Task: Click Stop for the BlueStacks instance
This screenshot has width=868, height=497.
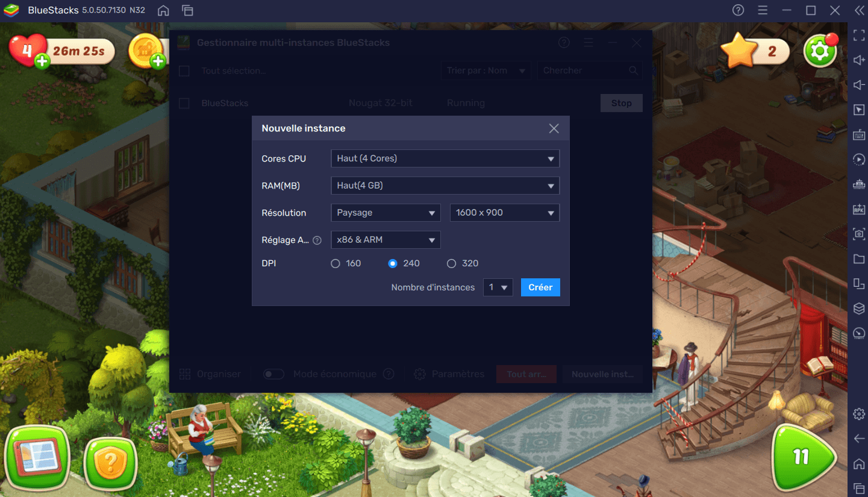Action: [x=622, y=103]
